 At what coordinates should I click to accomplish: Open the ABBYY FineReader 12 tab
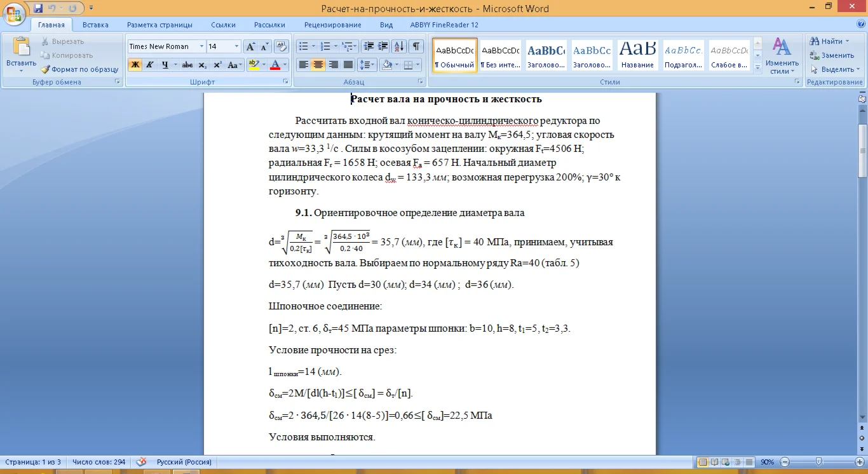tap(445, 25)
